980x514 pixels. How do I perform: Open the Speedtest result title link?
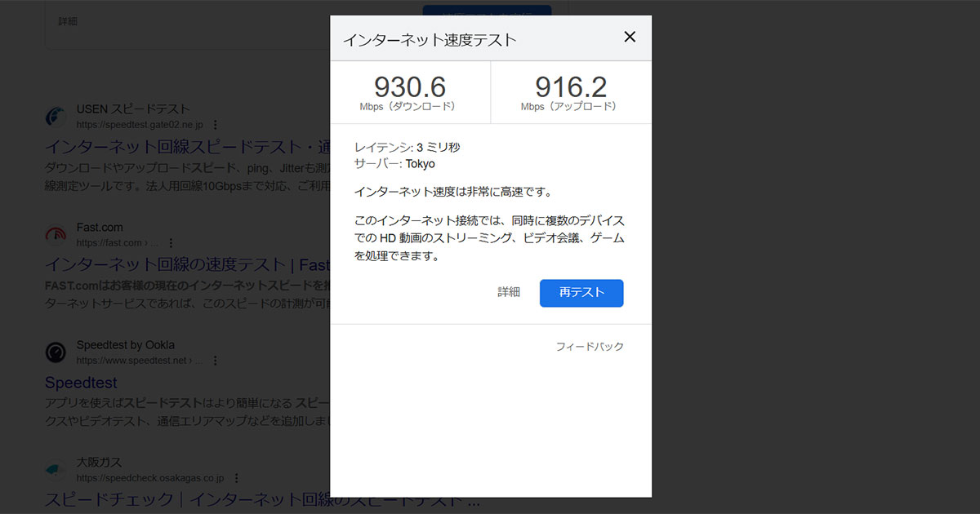tap(81, 382)
